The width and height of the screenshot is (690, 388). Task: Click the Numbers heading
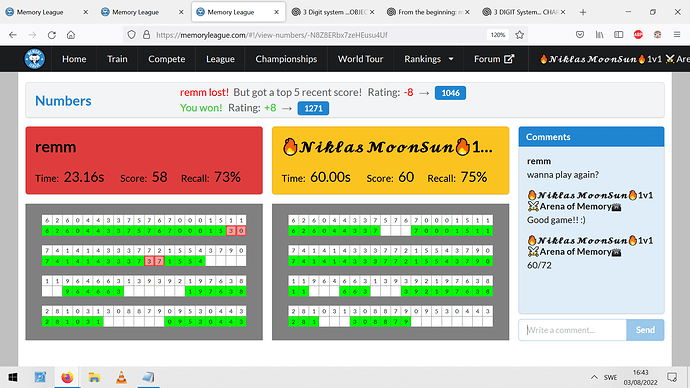tap(63, 101)
